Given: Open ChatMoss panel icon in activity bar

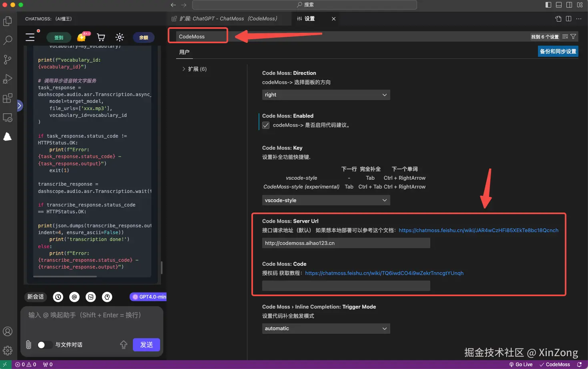Looking at the screenshot, I should tap(8, 137).
